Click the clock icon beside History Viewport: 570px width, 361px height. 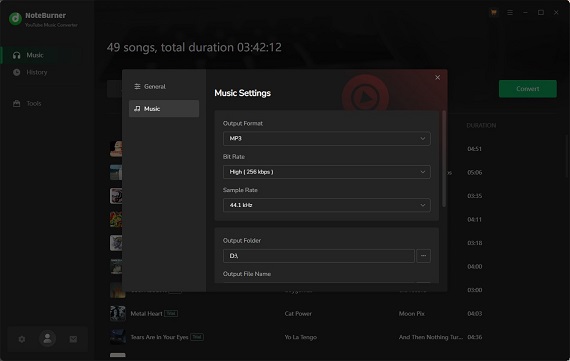tap(17, 72)
